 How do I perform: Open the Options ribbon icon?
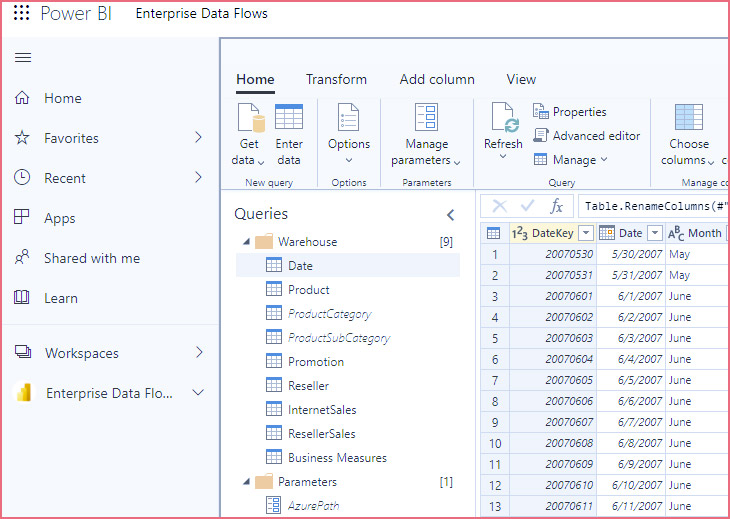point(348,117)
